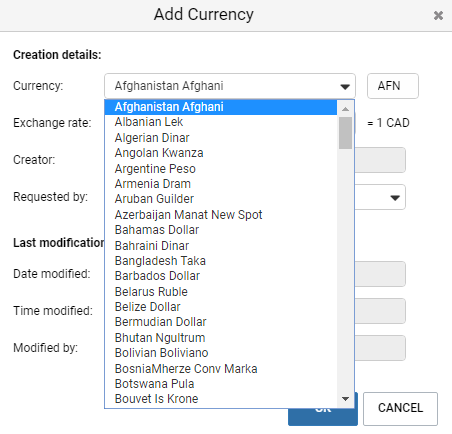Select highlighted Afghanistan Afghani list item

pyautogui.click(x=221, y=107)
